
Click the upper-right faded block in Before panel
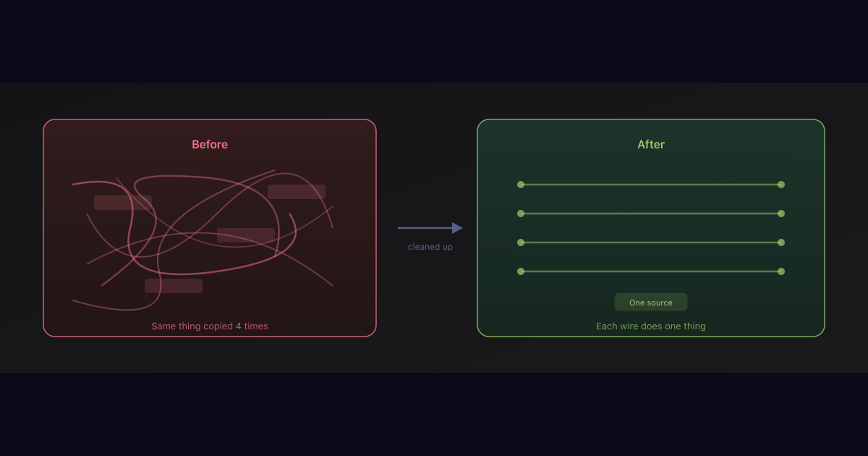pos(297,192)
